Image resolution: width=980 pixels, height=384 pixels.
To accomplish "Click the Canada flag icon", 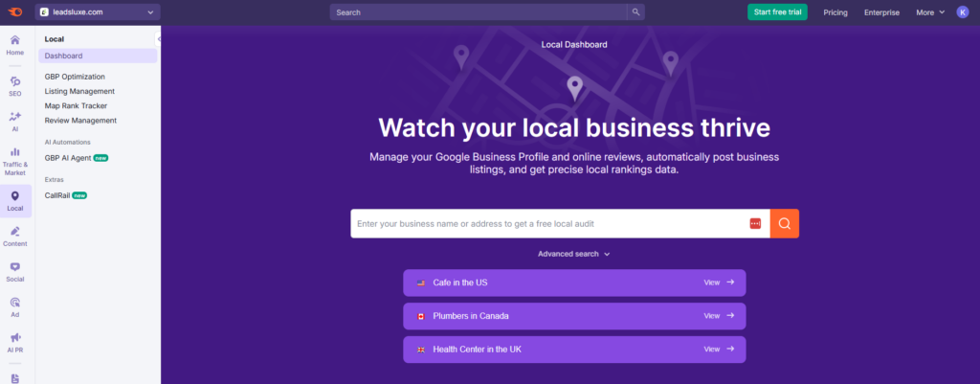I will [421, 316].
